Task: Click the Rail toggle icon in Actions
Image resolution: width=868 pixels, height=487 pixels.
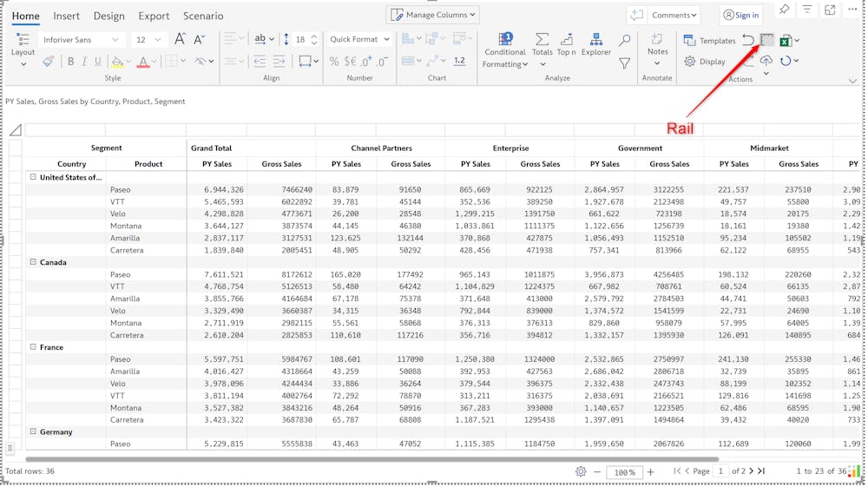Action: [767, 40]
